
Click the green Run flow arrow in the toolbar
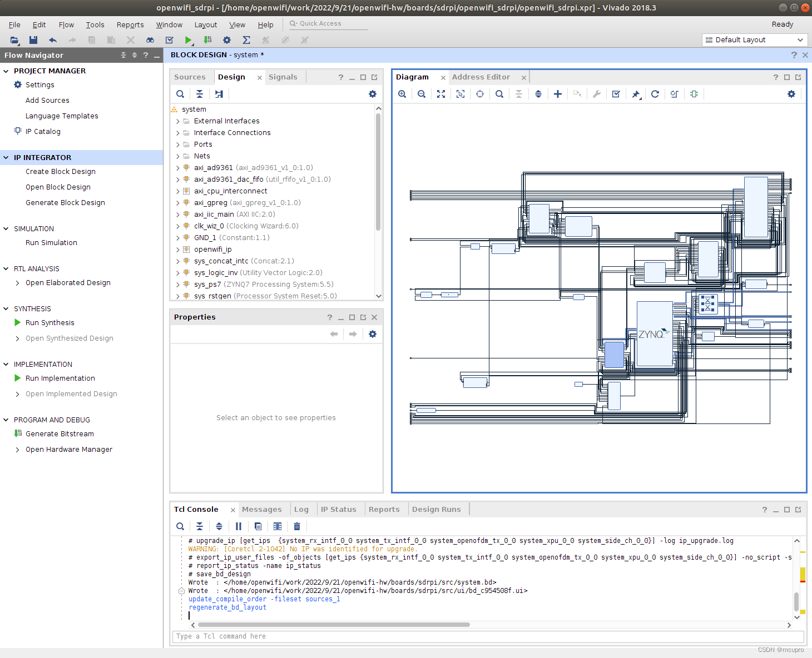point(189,40)
